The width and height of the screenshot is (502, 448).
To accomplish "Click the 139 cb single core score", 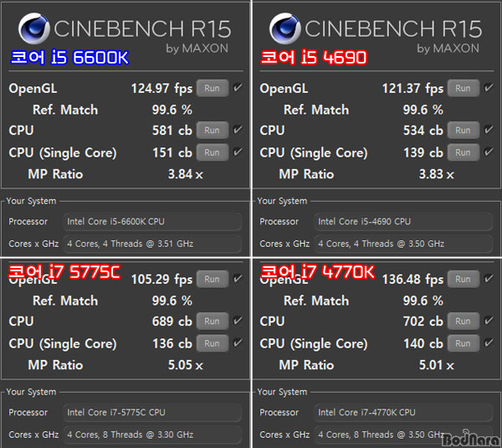I will click(423, 152).
